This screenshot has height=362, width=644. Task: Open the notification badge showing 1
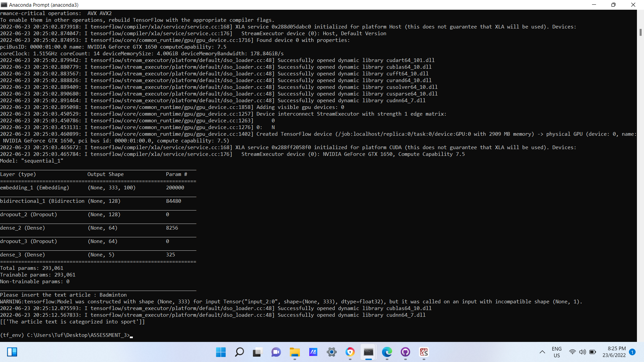[632, 352]
